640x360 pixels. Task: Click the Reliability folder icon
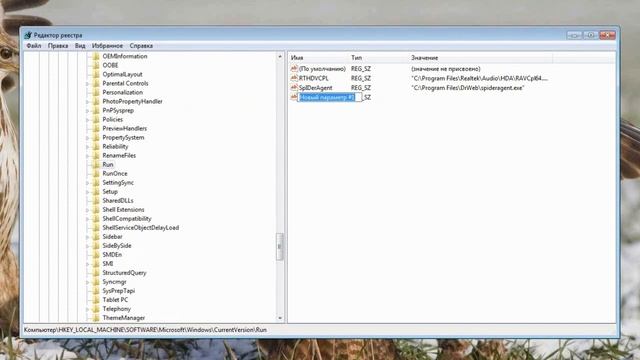tap(96, 147)
